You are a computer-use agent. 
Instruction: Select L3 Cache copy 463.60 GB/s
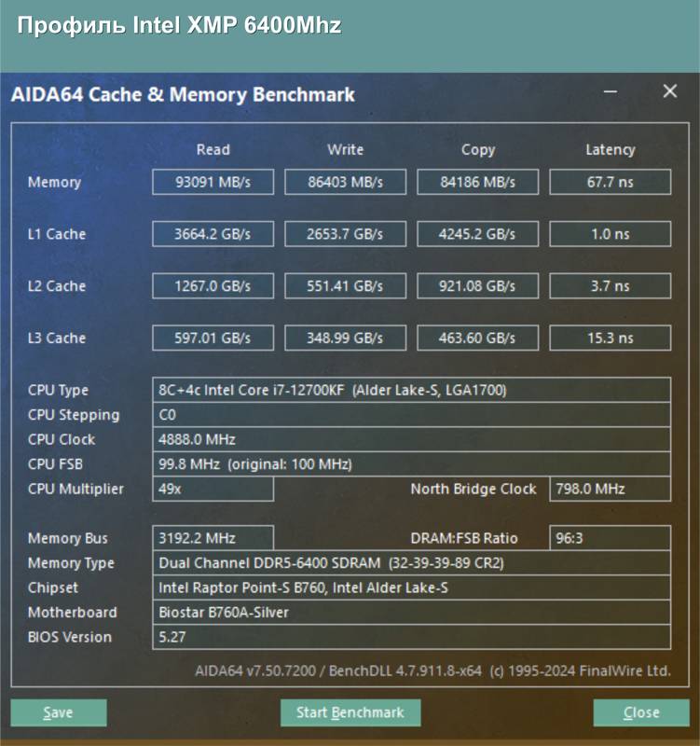[x=478, y=338]
